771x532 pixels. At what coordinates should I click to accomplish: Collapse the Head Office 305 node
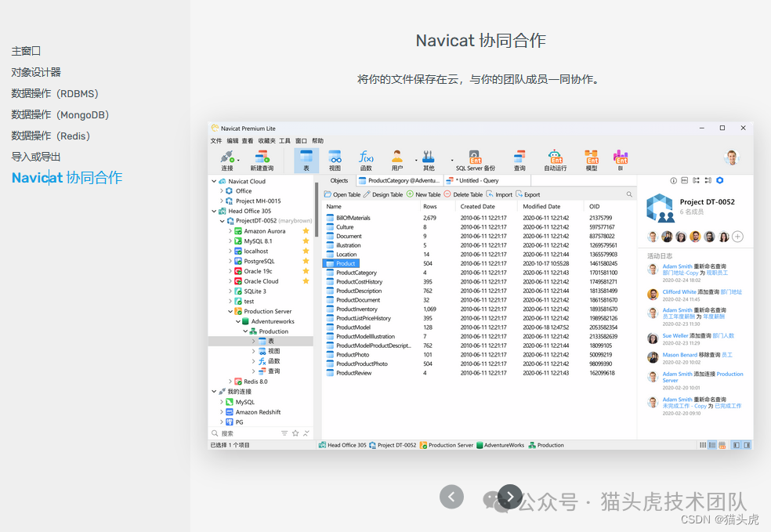(215, 211)
